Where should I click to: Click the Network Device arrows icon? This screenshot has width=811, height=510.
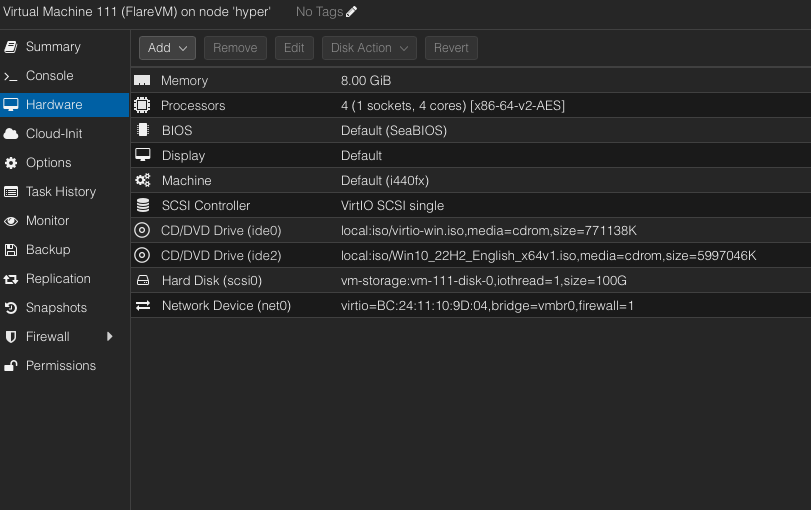[x=142, y=305]
